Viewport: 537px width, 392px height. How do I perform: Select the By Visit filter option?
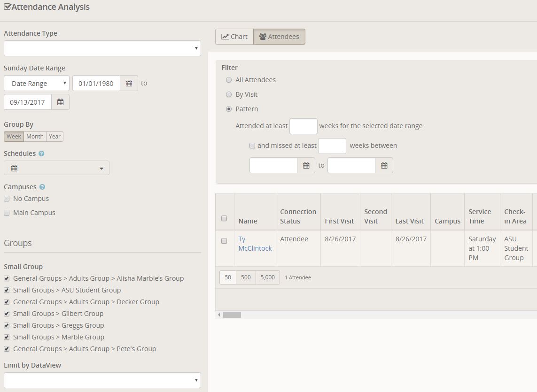[x=229, y=94]
